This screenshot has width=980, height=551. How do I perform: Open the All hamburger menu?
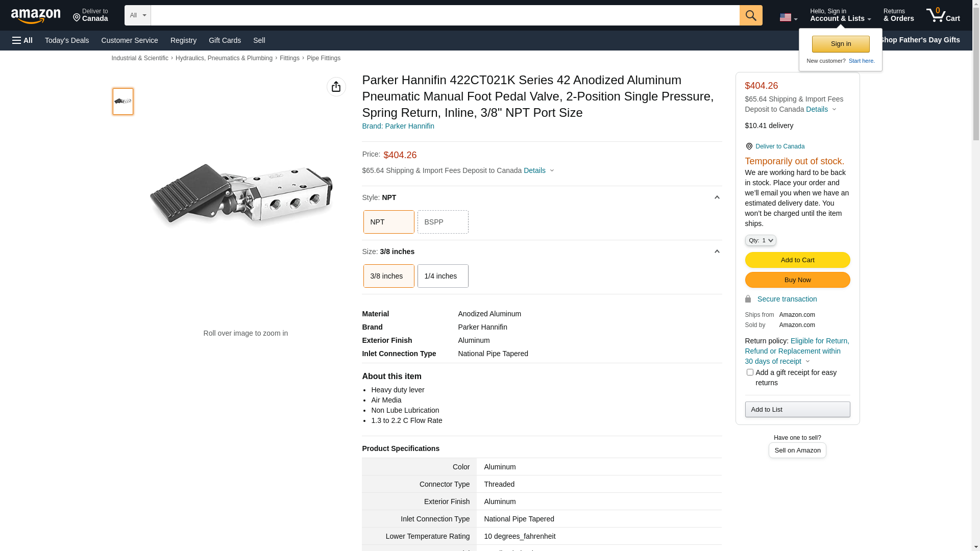point(22,40)
